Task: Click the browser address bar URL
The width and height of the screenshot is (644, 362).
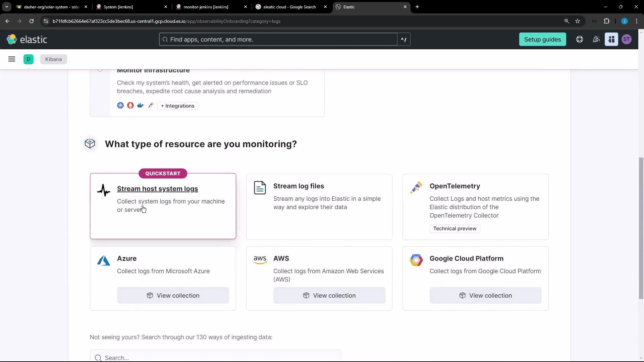Action: pos(166,21)
